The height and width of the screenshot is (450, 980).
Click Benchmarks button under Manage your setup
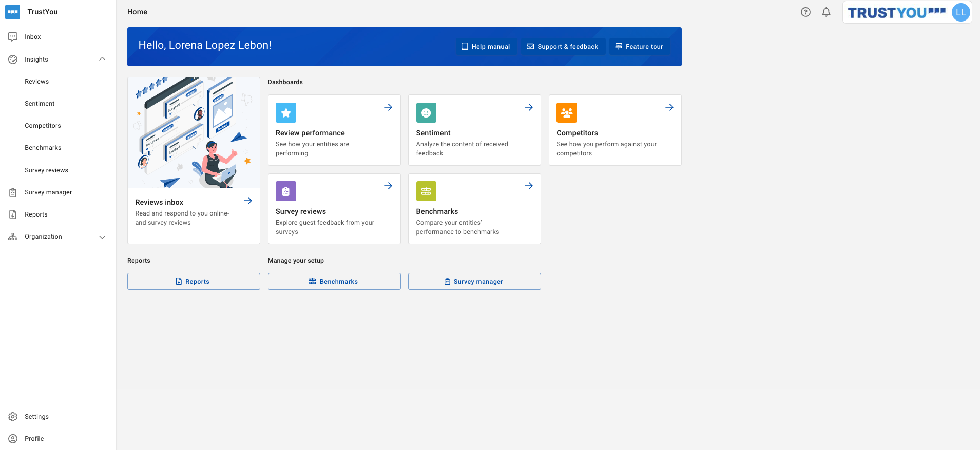334,281
